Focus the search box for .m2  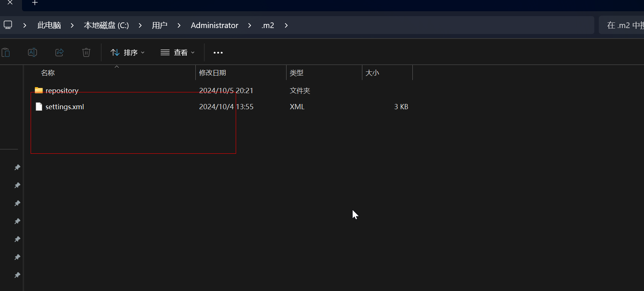(x=621, y=25)
